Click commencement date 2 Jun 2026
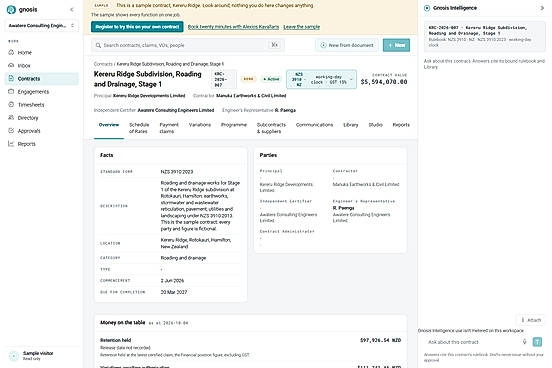The image size is (552, 368). coord(172,281)
